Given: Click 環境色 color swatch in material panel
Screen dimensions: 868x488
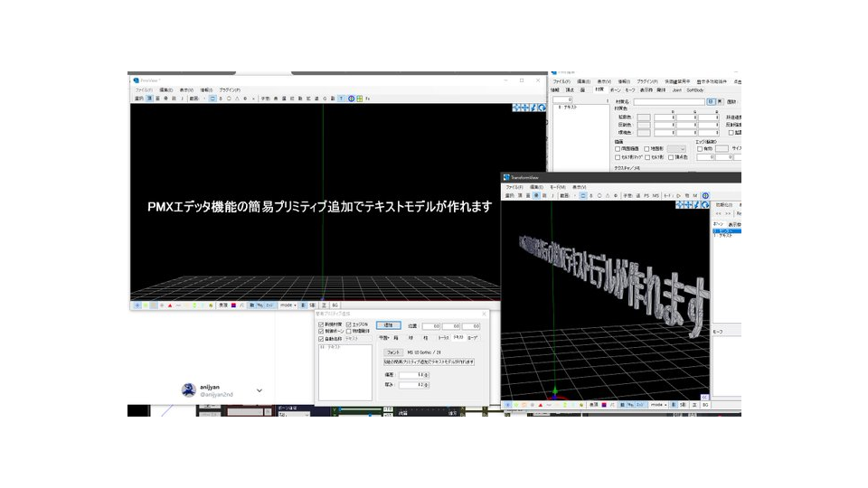Looking at the screenshot, I should [644, 133].
